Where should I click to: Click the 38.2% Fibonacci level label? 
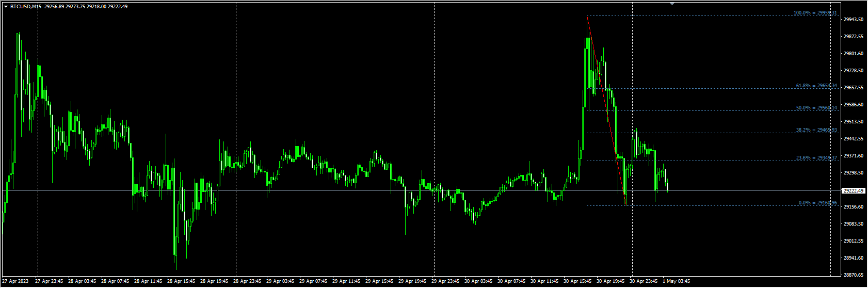point(816,130)
